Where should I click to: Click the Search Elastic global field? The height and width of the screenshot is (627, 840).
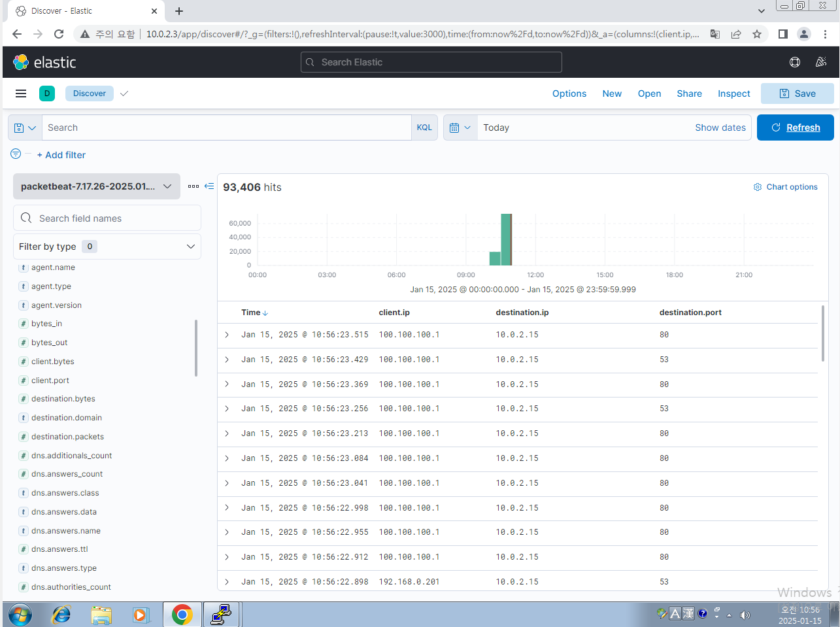(x=431, y=62)
